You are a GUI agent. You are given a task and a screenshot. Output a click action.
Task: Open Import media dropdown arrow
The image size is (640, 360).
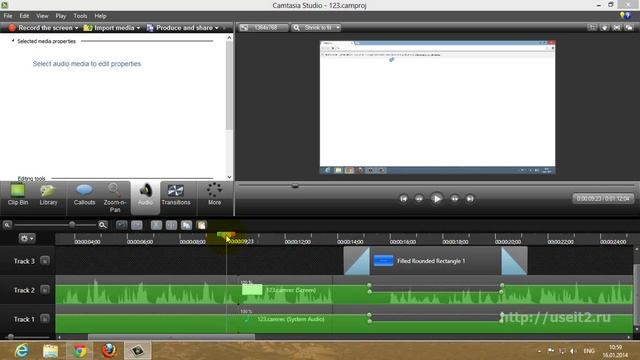tap(138, 28)
